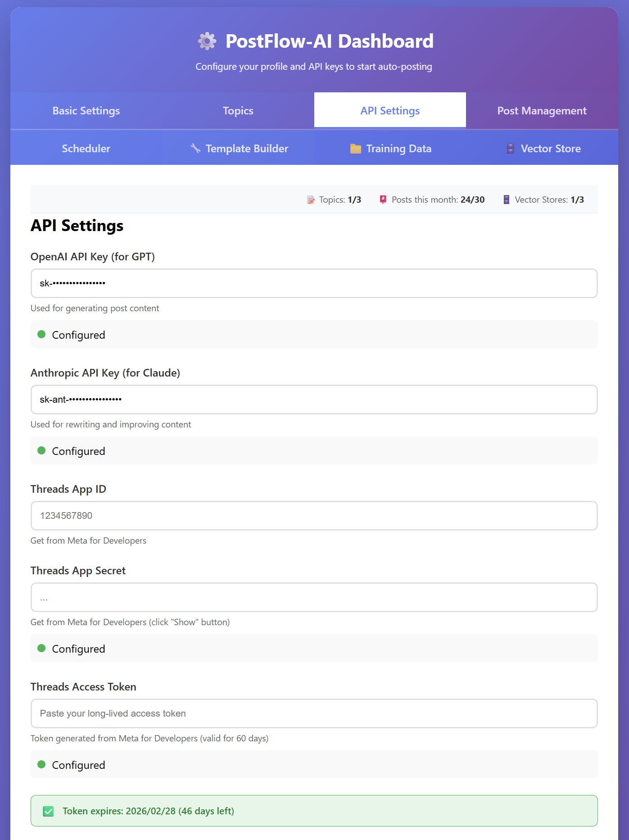This screenshot has width=629, height=840.
Task: Open the Post Management tab
Action: coord(542,110)
